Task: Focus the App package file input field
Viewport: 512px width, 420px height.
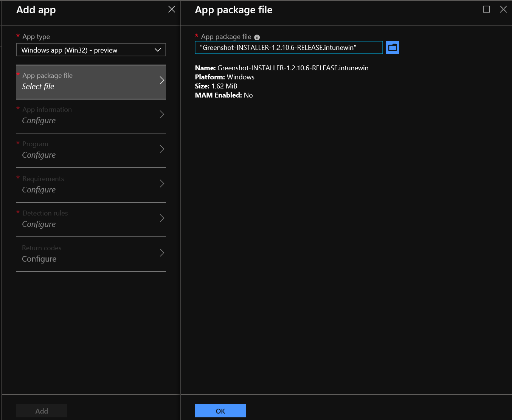Action: point(289,48)
